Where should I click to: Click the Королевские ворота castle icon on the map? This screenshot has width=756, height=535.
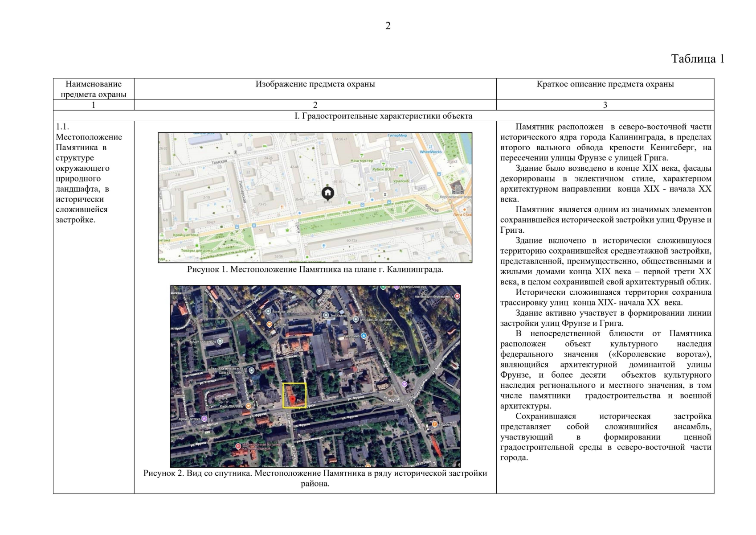click(x=458, y=188)
